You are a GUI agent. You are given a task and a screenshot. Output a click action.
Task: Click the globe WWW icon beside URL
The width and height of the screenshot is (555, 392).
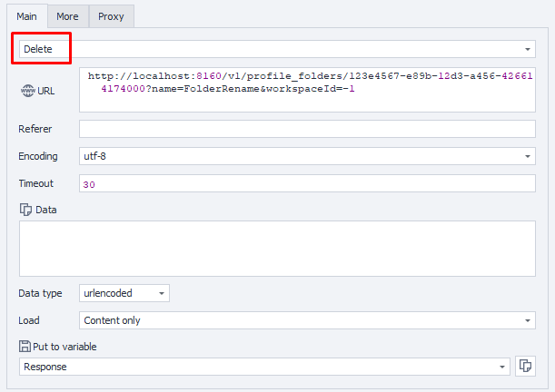(26, 91)
